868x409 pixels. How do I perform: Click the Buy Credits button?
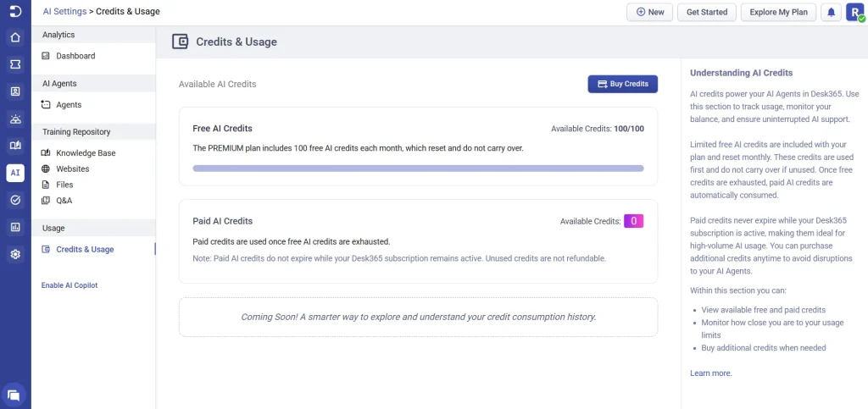tap(622, 84)
